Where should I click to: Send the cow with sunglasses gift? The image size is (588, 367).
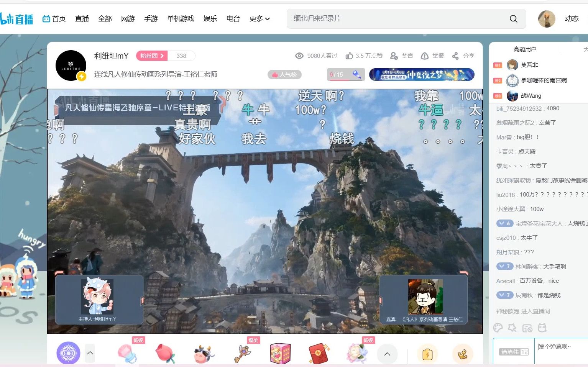pos(204,354)
